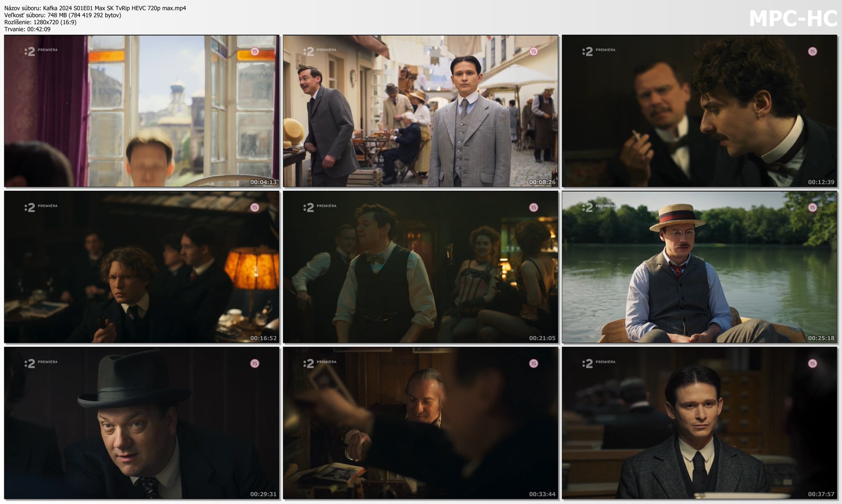Click the 00:33:44 timestamp label
842x504 pixels.
point(542,494)
